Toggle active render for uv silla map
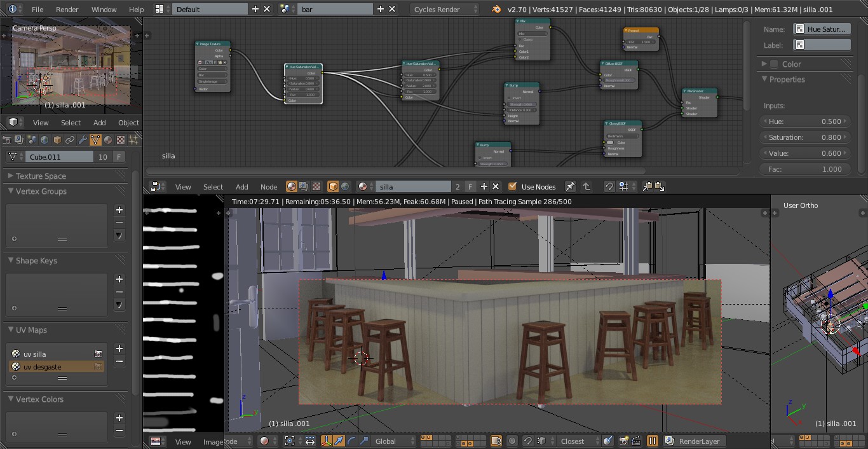Screen dimensions: 868x449 (x=98, y=354)
